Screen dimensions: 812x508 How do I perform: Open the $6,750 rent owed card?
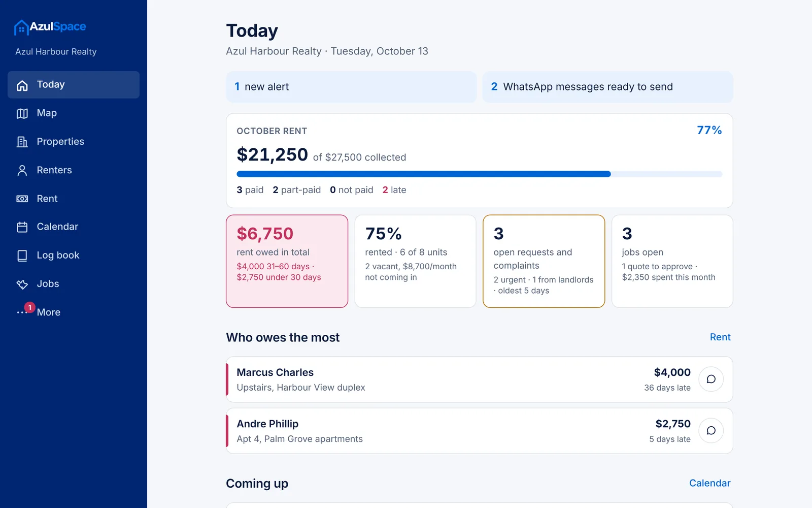coord(287,261)
